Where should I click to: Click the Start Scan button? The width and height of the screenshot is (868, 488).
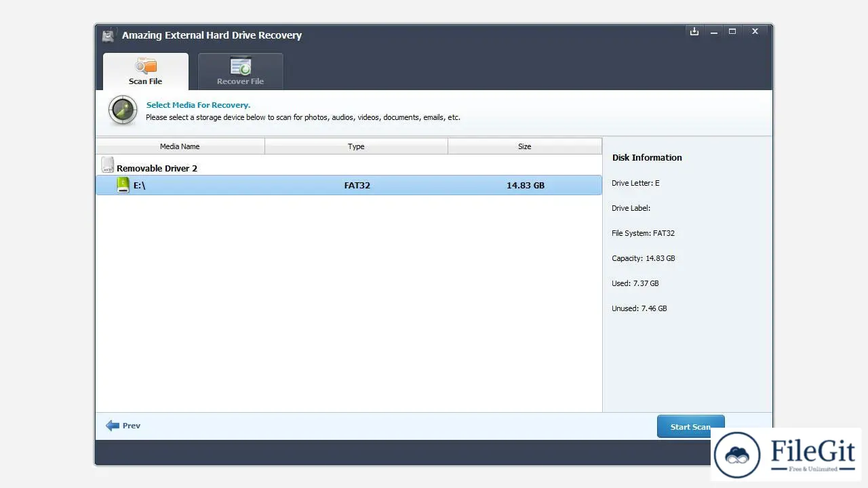(690, 426)
